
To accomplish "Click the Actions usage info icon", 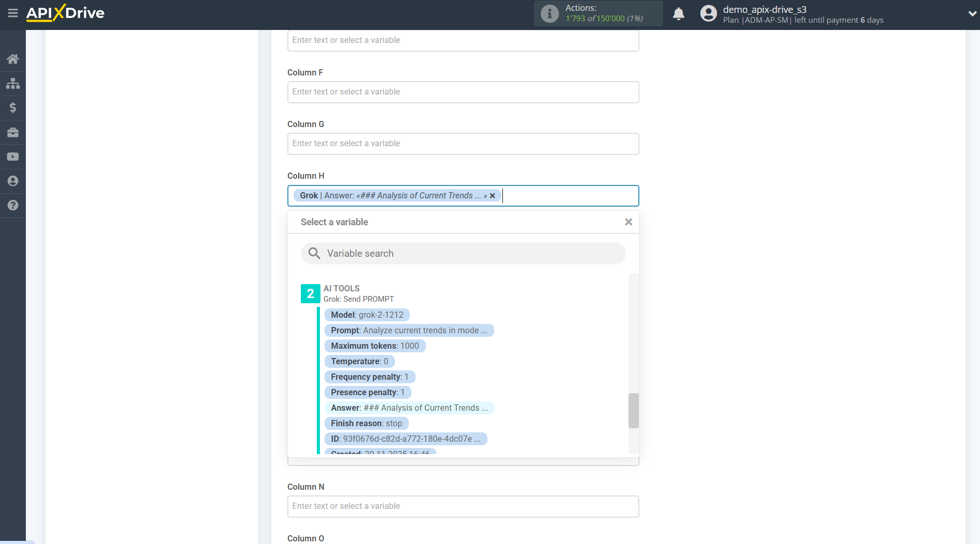I will 549,13.
